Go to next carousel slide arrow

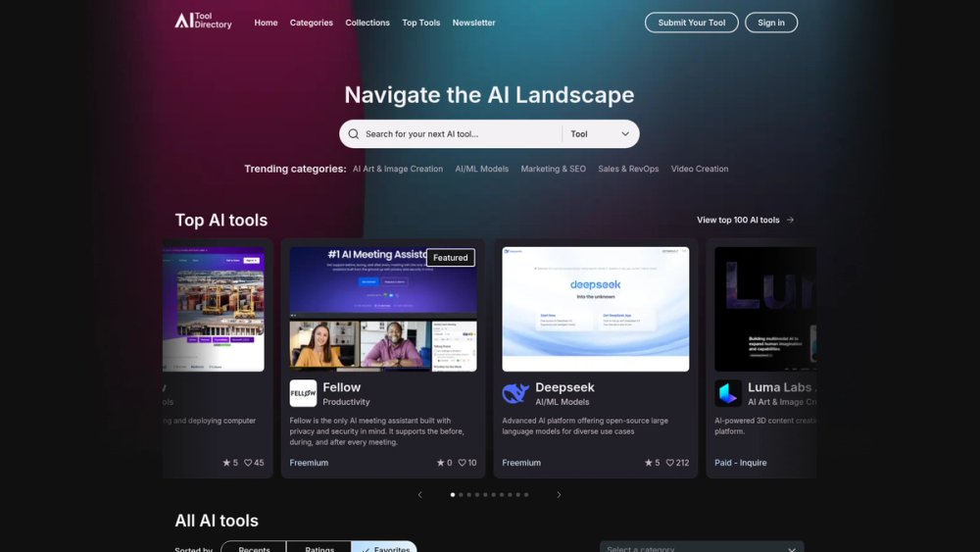[x=559, y=494]
